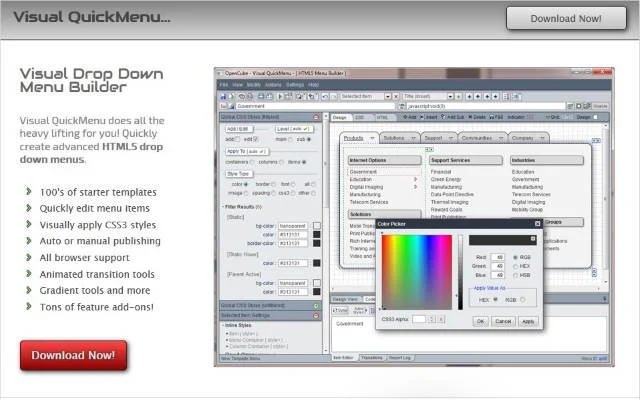Screen dimensions: 640x400
Task: Choose the border style type radio
Action: tap(273, 184)
